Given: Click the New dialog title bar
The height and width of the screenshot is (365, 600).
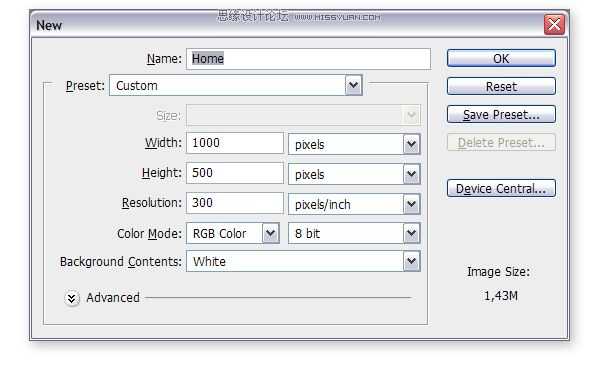Looking at the screenshot, I should (287, 25).
